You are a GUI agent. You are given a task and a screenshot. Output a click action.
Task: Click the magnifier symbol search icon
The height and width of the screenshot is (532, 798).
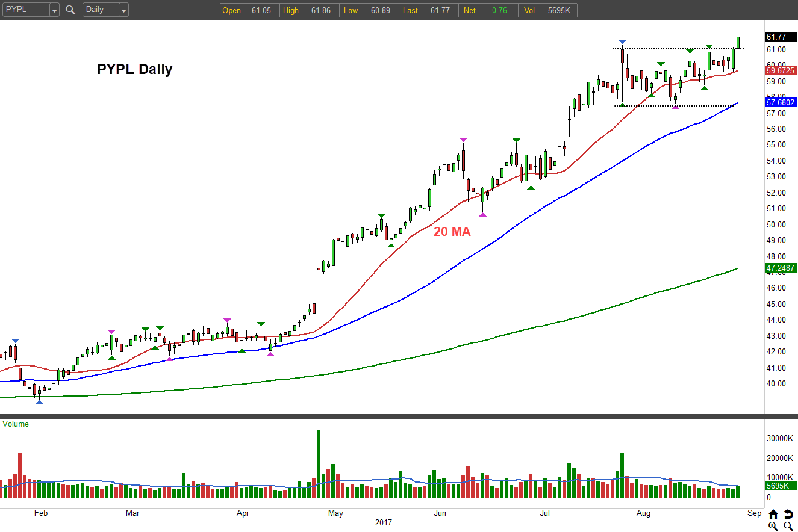click(70, 10)
